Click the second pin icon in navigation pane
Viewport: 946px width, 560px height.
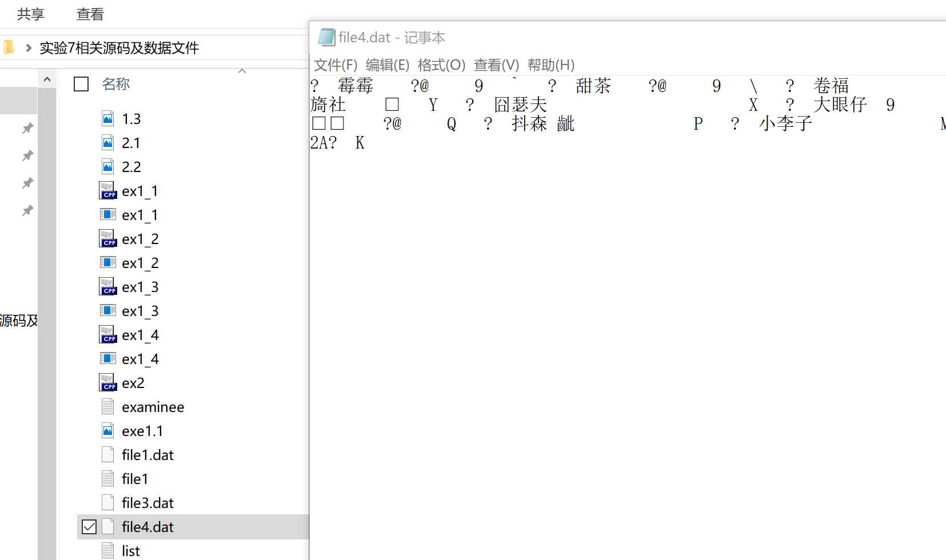click(x=27, y=156)
